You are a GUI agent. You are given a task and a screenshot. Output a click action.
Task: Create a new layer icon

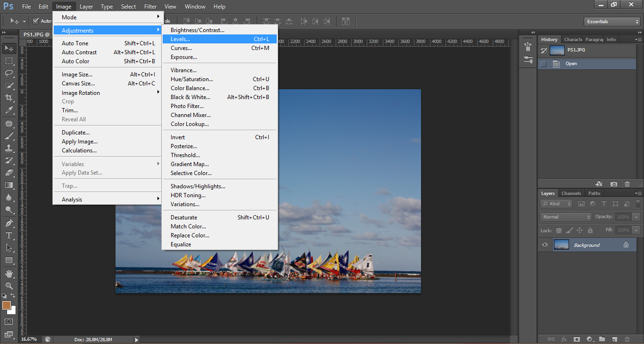tap(614, 339)
